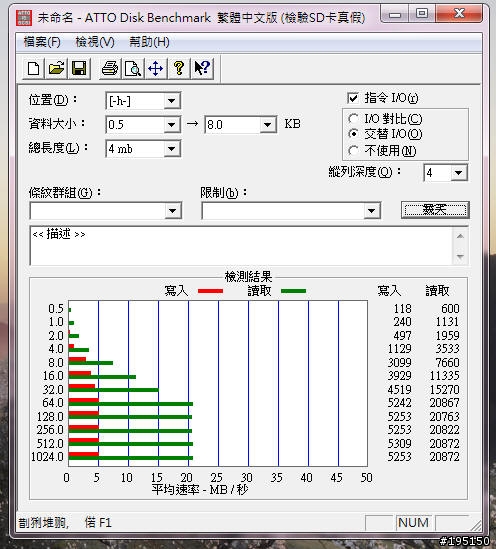Click the four-arrow move icon in toolbar
The height and width of the screenshot is (549, 496).
[155, 68]
